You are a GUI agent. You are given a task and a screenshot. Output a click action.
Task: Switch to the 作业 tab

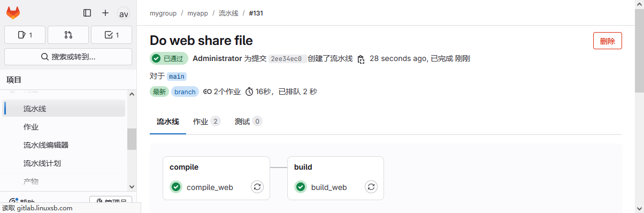click(206, 121)
